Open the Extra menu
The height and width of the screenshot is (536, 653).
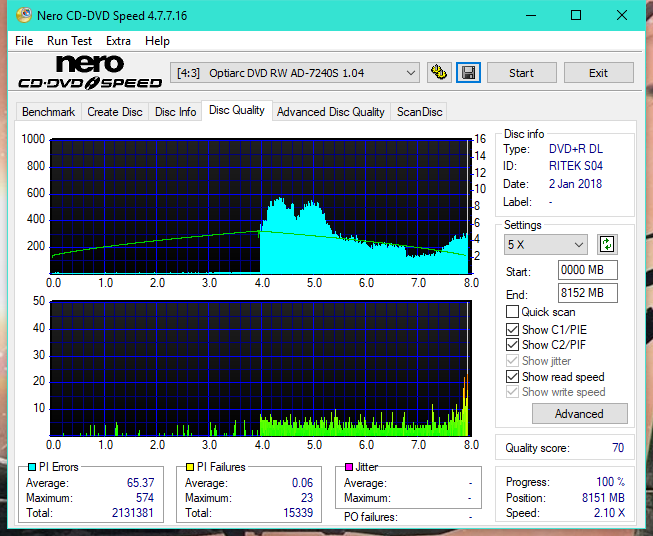tap(118, 41)
